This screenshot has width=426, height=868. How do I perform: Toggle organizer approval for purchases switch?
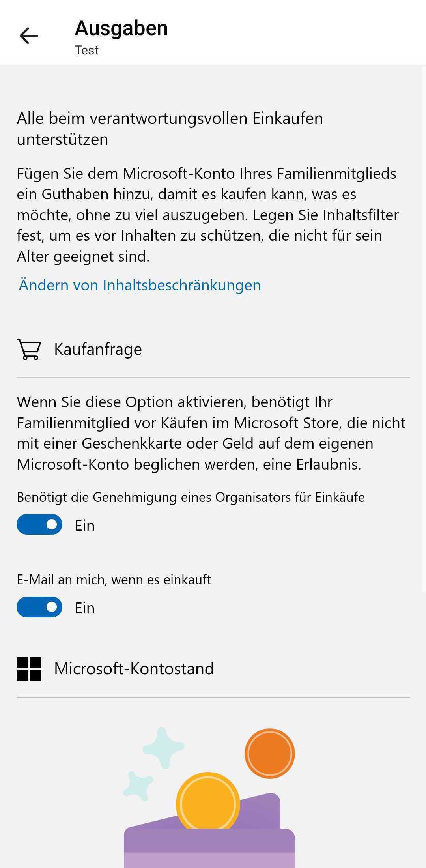39,524
